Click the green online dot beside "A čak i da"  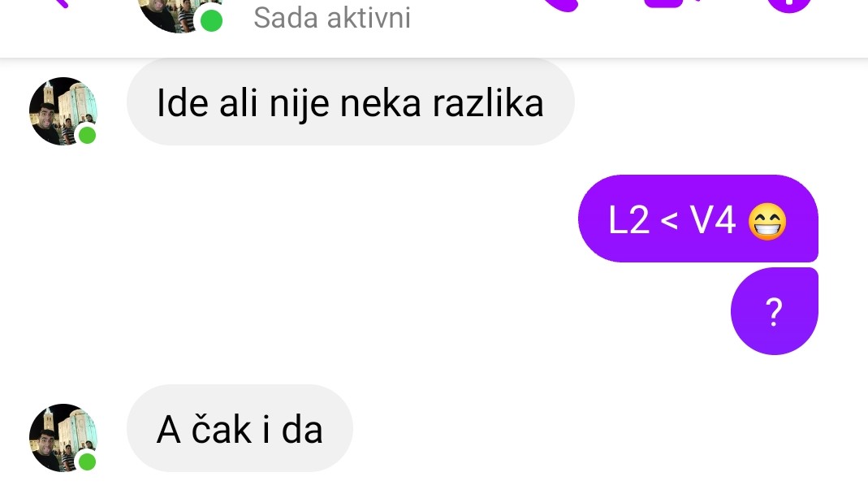tap(87, 461)
